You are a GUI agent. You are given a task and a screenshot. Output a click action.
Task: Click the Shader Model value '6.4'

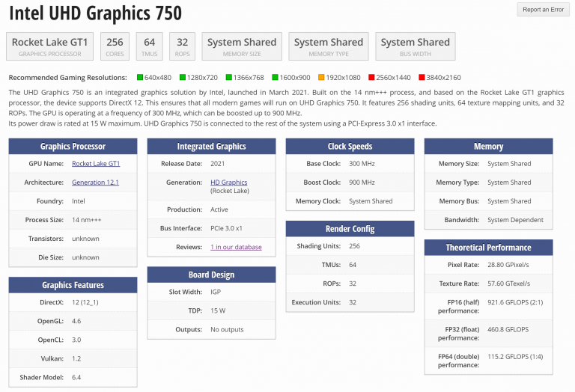[76, 377]
